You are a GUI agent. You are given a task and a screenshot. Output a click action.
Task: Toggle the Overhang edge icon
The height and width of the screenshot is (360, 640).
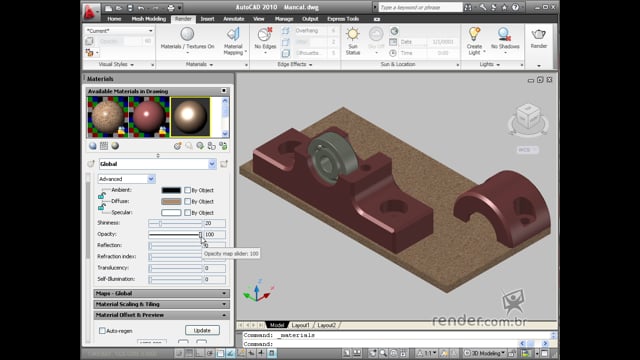pyautogui.click(x=286, y=31)
